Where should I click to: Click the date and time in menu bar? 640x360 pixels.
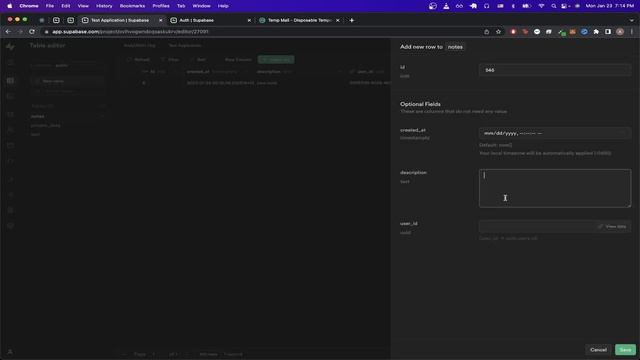(610, 6)
